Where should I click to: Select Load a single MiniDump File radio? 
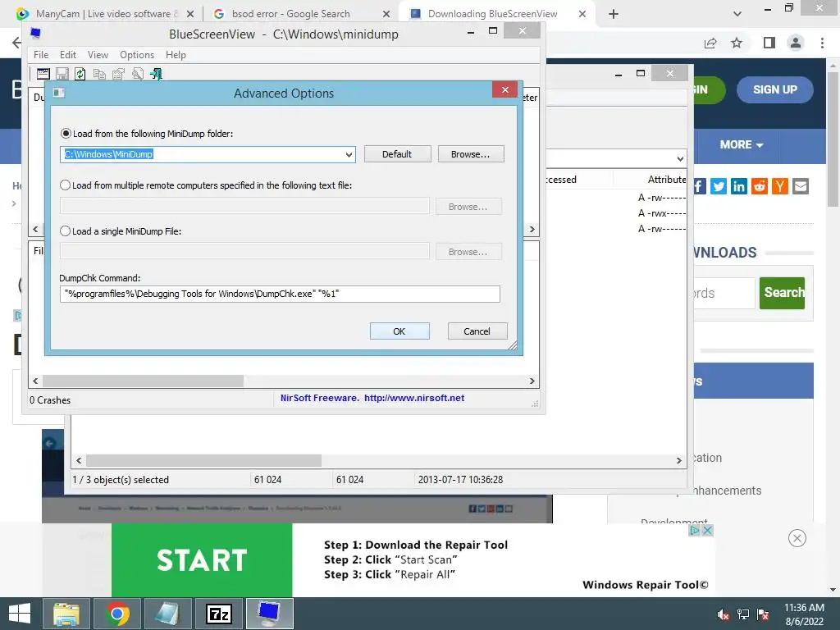tap(66, 231)
